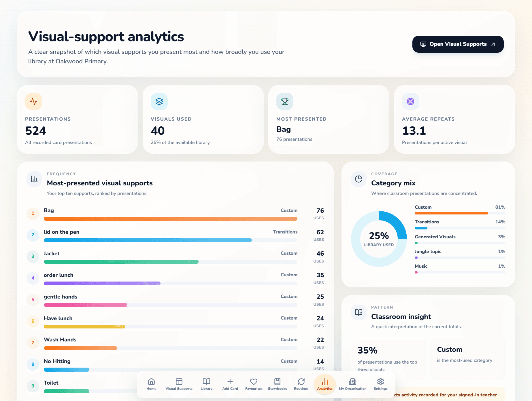Screen dimensions: 532x401
Task: Select the 'Have lunch' row label
Action: tap(58, 318)
